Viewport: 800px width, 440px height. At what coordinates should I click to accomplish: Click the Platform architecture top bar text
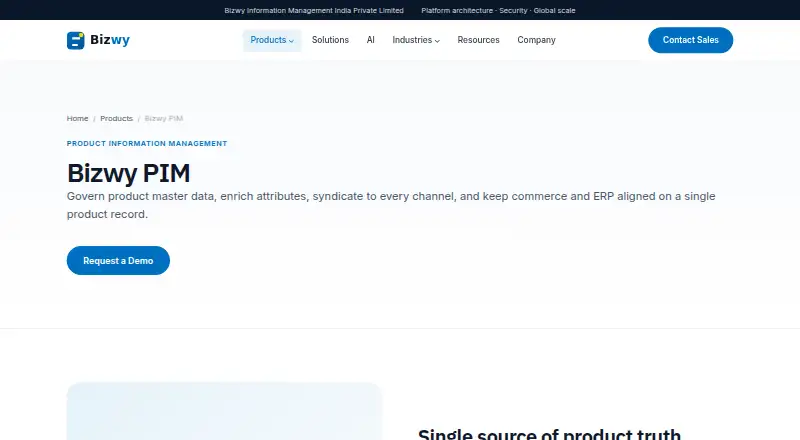[498, 10]
